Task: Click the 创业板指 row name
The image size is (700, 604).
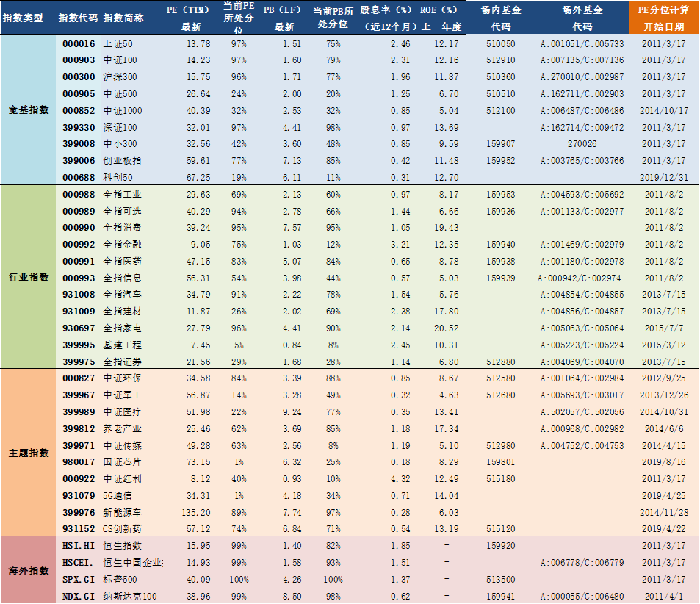Action: [123, 160]
